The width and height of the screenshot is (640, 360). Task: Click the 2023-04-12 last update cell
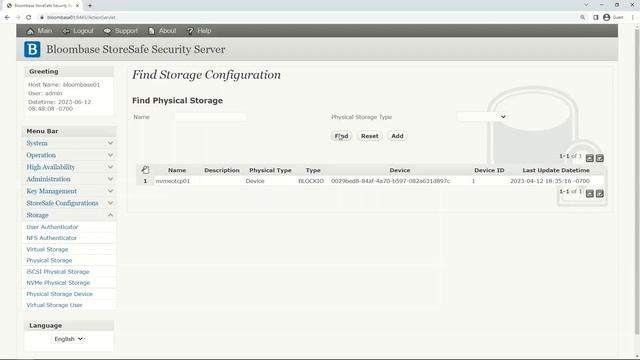[x=550, y=181]
